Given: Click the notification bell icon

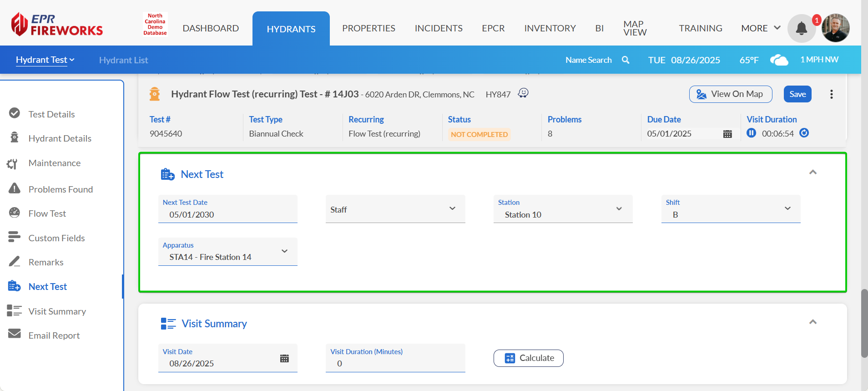Looking at the screenshot, I should (801, 29).
